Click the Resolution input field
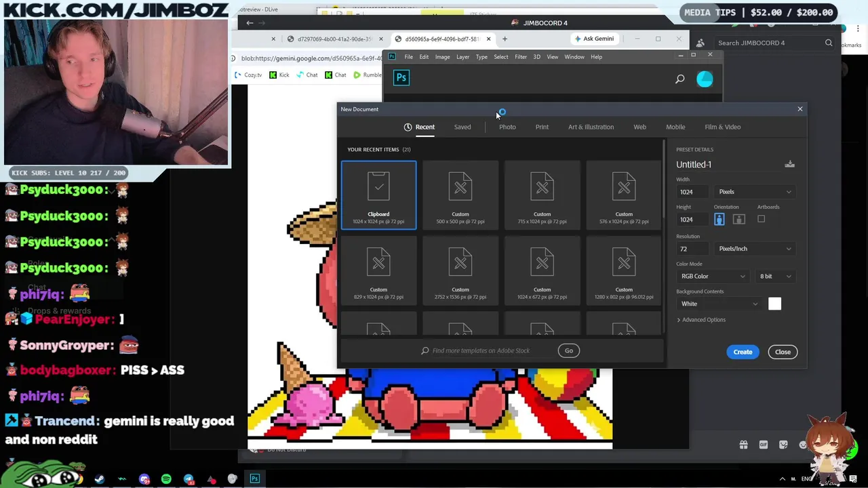868x488 pixels. pos(693,249)
